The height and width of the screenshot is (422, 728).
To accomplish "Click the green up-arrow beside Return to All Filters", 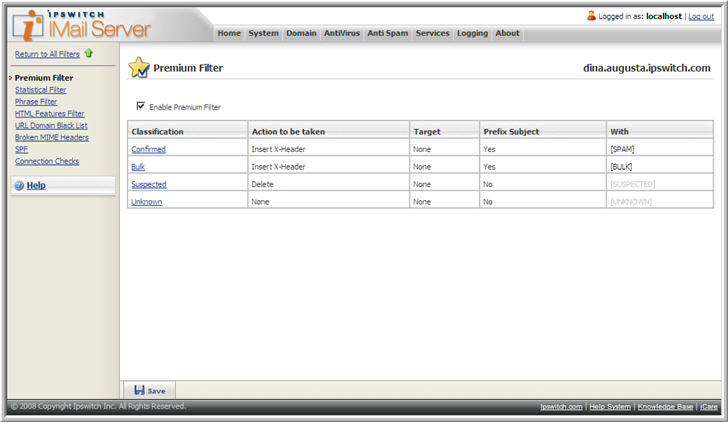I will pos(89,53).
